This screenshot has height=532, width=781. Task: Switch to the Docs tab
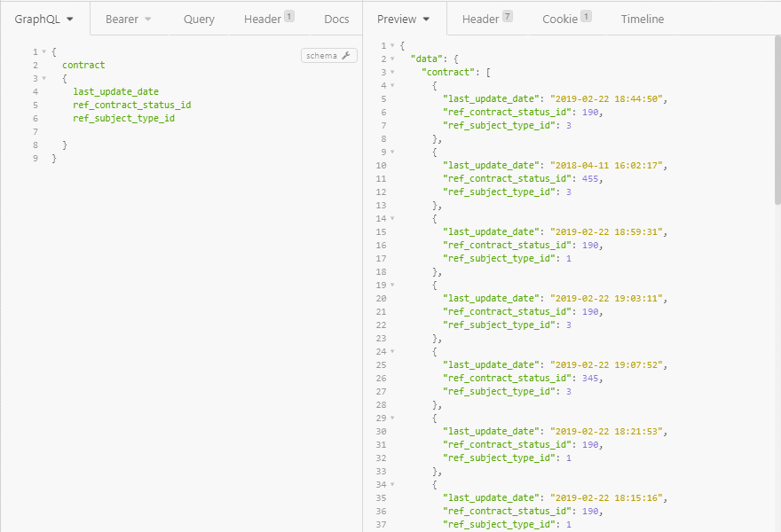coord(336,19)
